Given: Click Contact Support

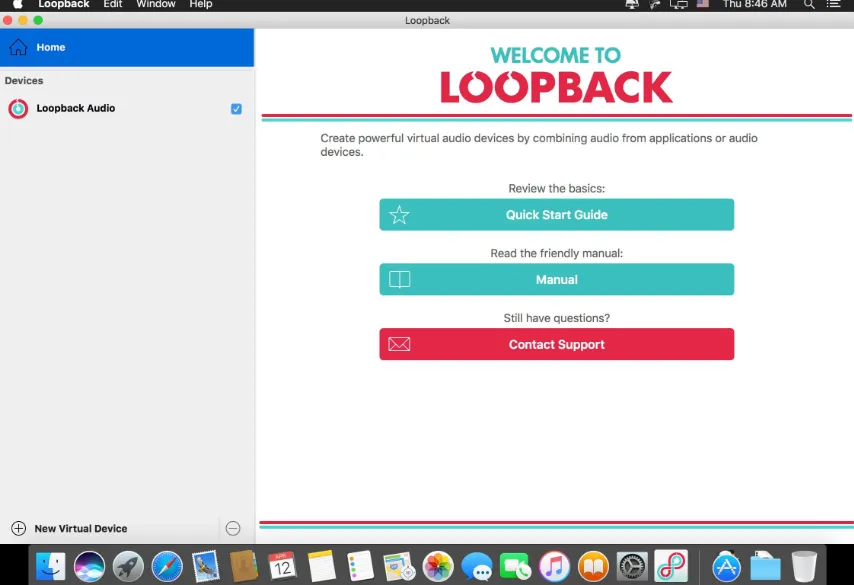Looking at the screenshot, I should (x=557, y=344).
